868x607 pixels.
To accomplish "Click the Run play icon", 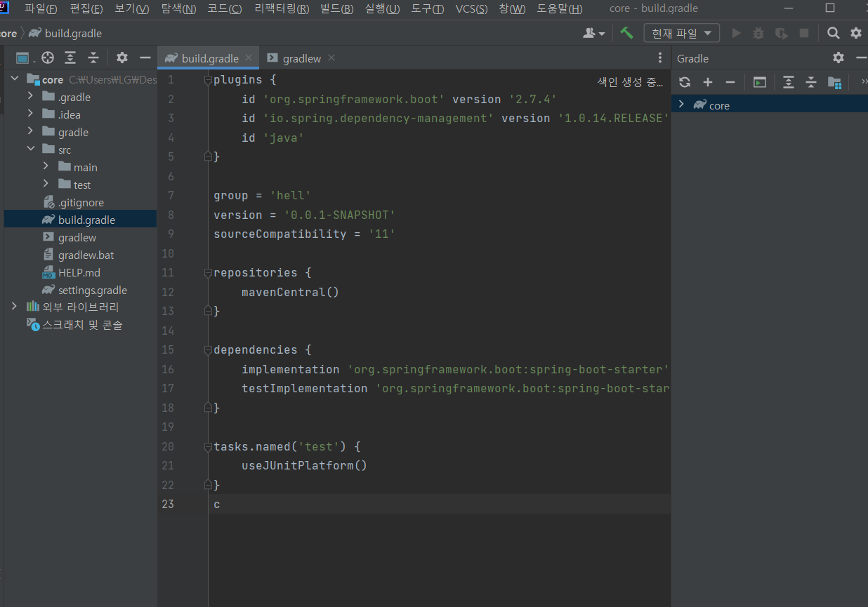I will (736, 33).
